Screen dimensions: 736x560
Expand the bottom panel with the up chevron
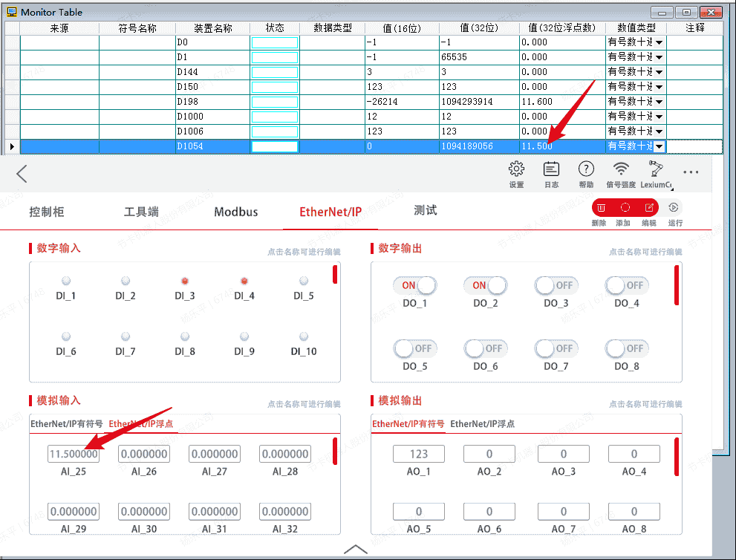[x=356, y=549]
